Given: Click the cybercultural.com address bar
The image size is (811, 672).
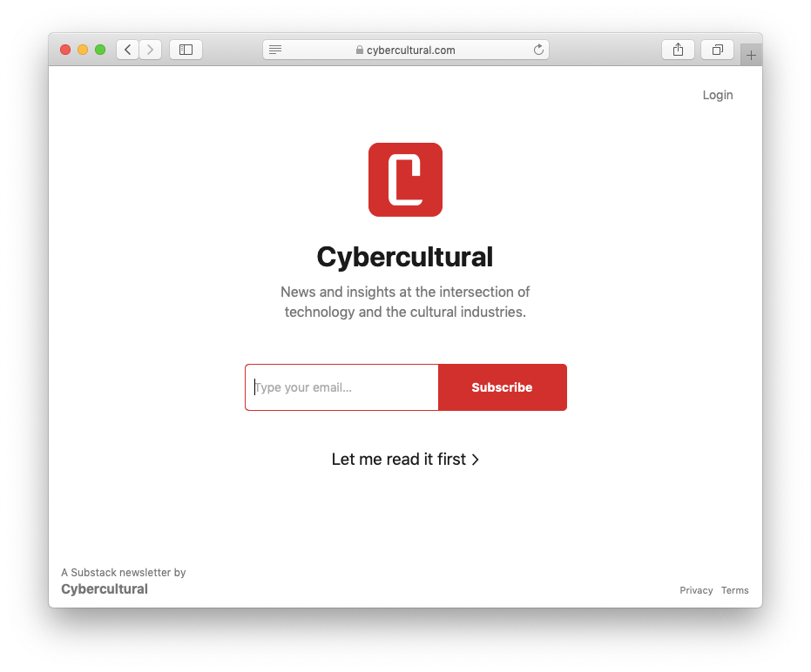Looking at the screenshot, I should (x=406, y=50).
